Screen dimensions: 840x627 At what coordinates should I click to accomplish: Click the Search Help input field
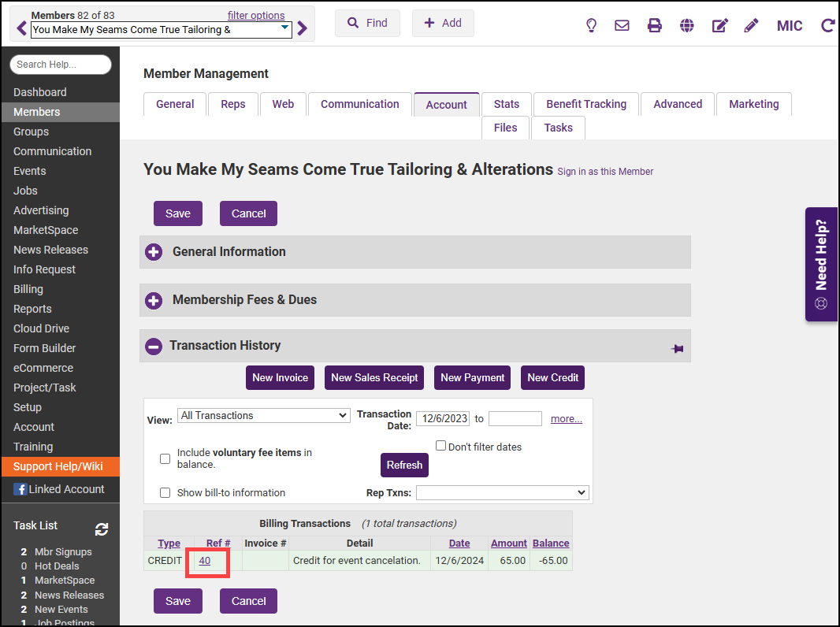(61, 65)
